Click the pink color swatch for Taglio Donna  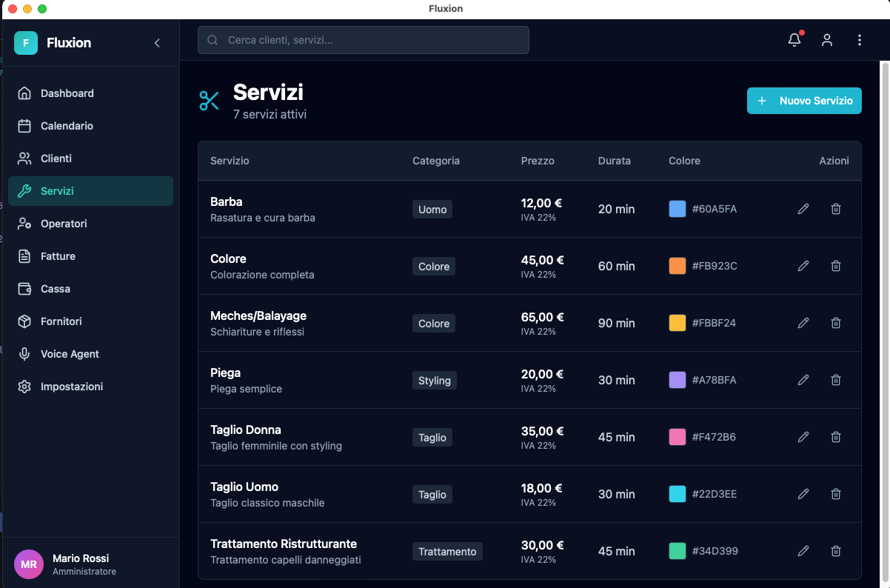tap(677, 437)
